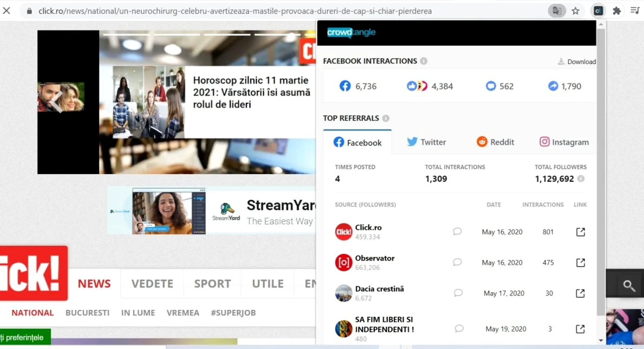Click the comment bubble in Dacia crestină row

click(458, 293)
